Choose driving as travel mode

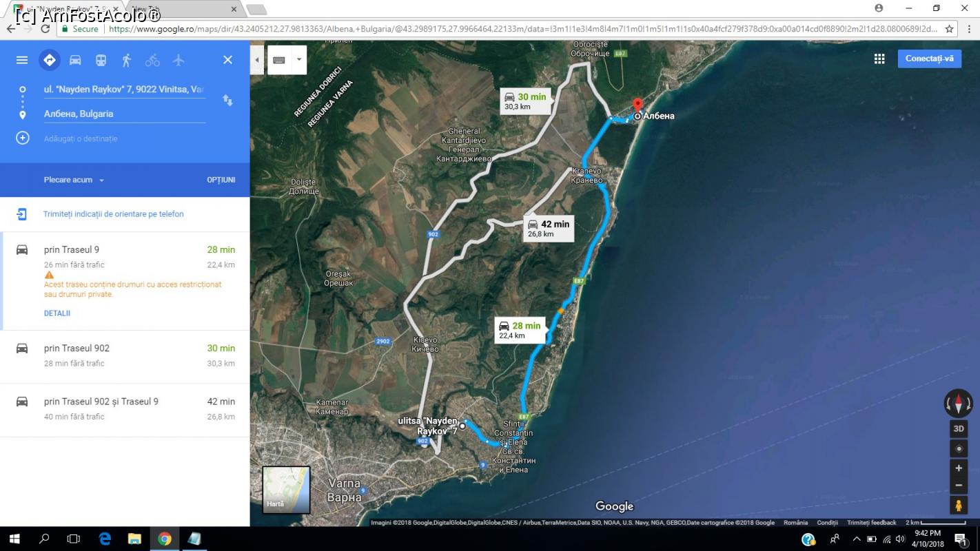[x=75, y=60]
